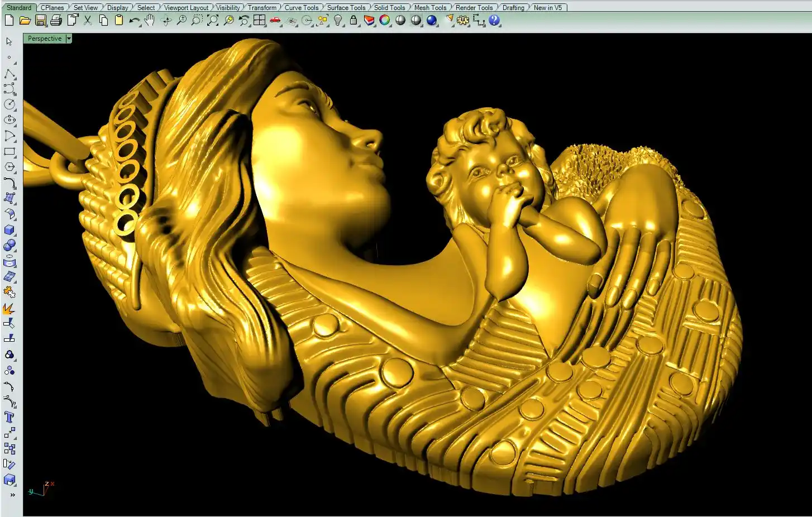Select the Text object tool
Viewport: 812px width, 517px height.
[x=9, y=418]
